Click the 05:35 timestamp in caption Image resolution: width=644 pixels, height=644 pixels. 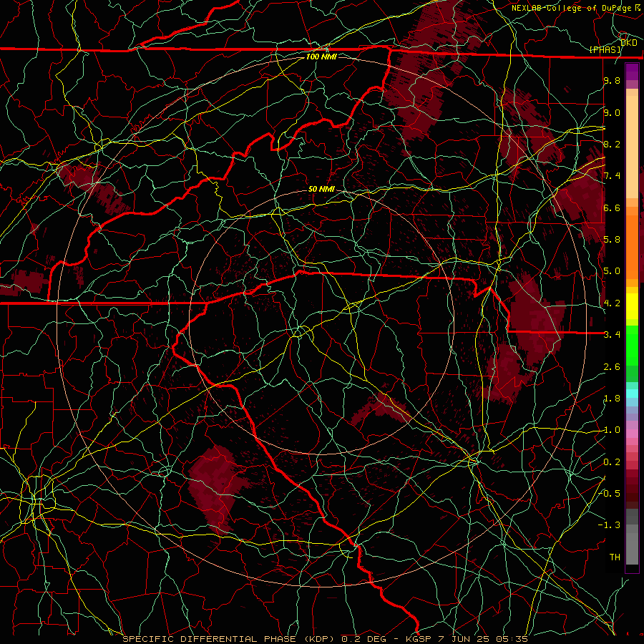(x=513, y=639)
